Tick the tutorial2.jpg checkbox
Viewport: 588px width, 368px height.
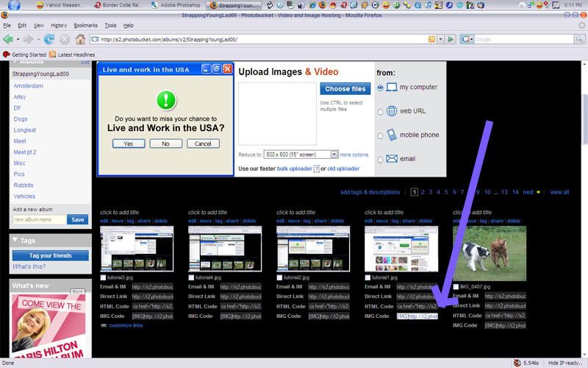coord(279,277)
